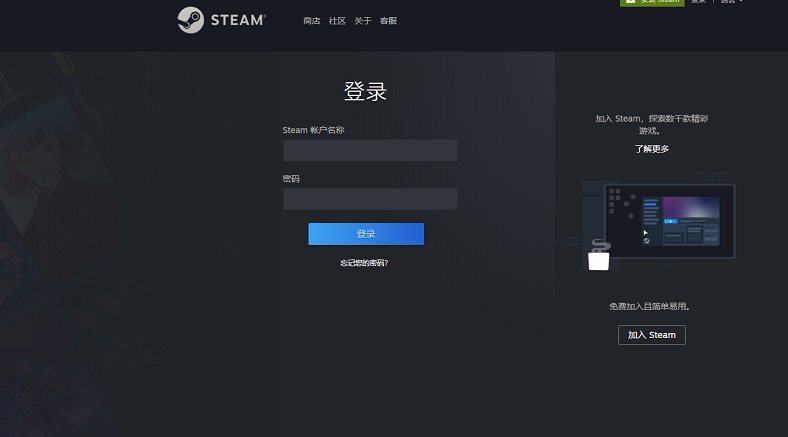
Task: Click the 登录 page heading
Action: tap(365, 91)
